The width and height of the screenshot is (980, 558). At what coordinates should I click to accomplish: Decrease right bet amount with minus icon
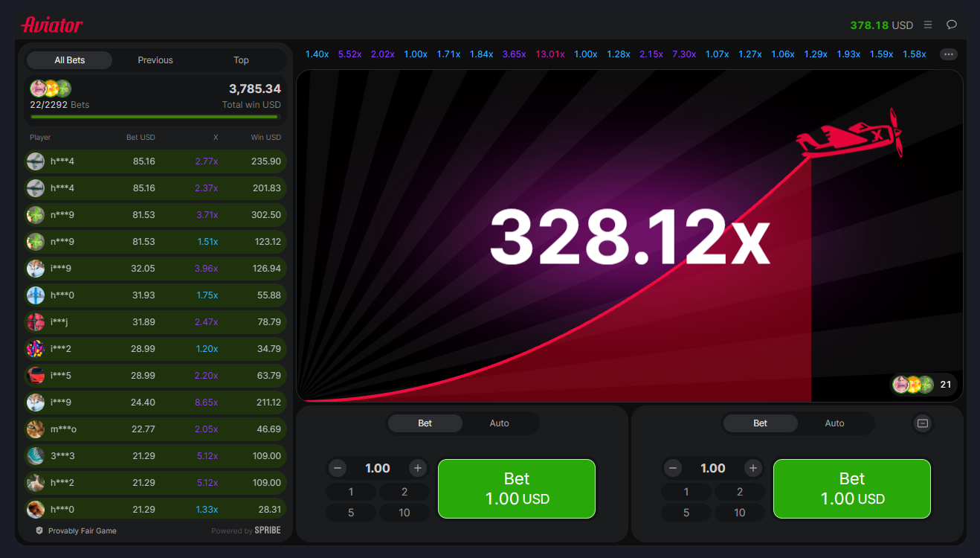pos(673,468)
